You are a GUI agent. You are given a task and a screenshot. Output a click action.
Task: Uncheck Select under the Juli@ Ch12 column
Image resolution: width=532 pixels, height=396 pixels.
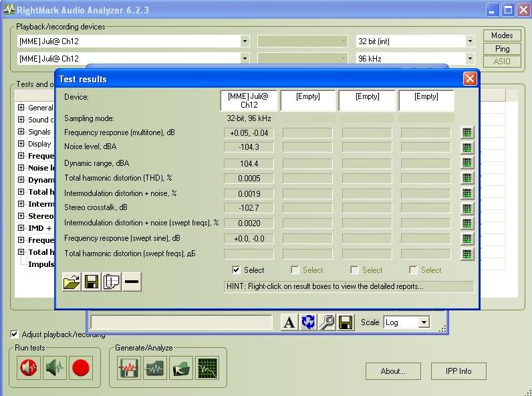click(x=236, y=270)
